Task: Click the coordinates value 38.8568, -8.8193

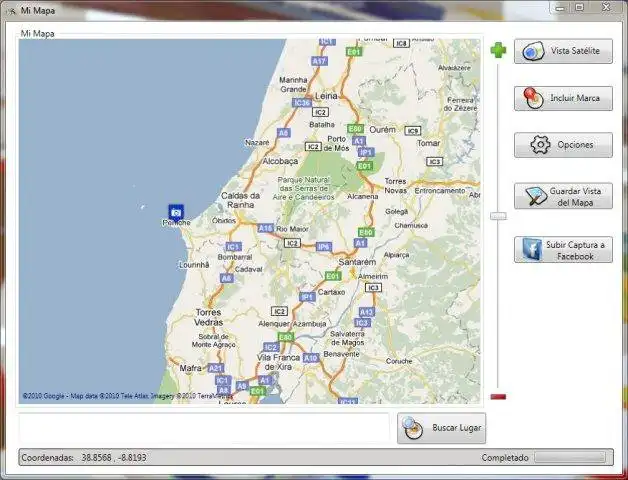Action: pyautogui.click(x=114, y=457)
